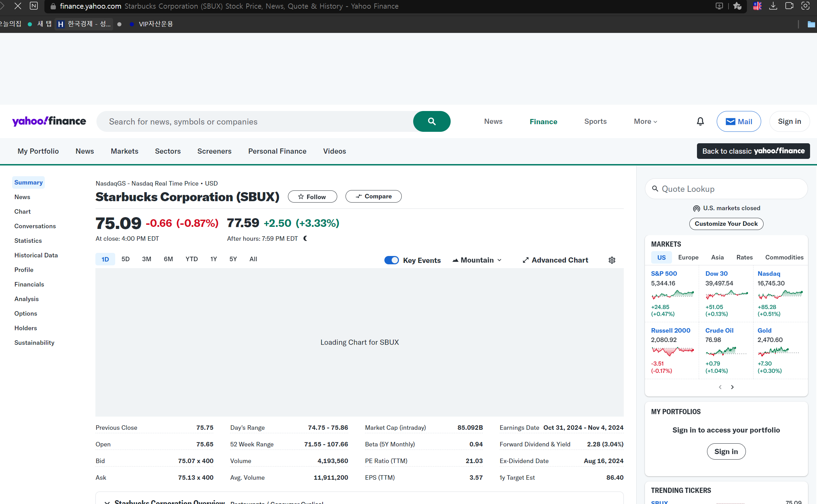Select the 5D chart range
This screenshot has height=504, width=817.
click(x=126, y=259)
